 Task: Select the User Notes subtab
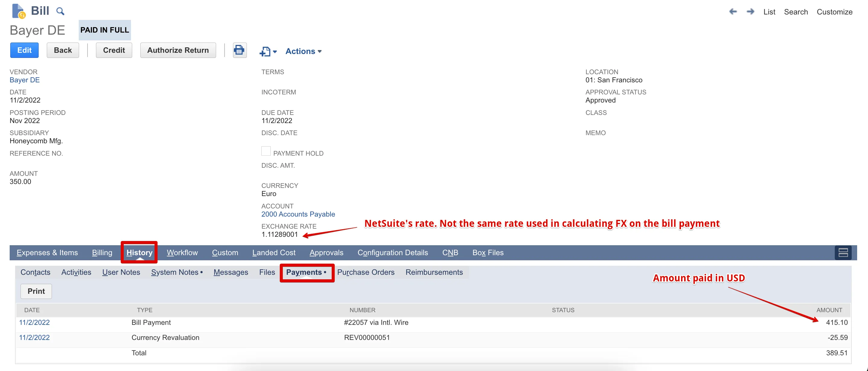click(121, 272)
